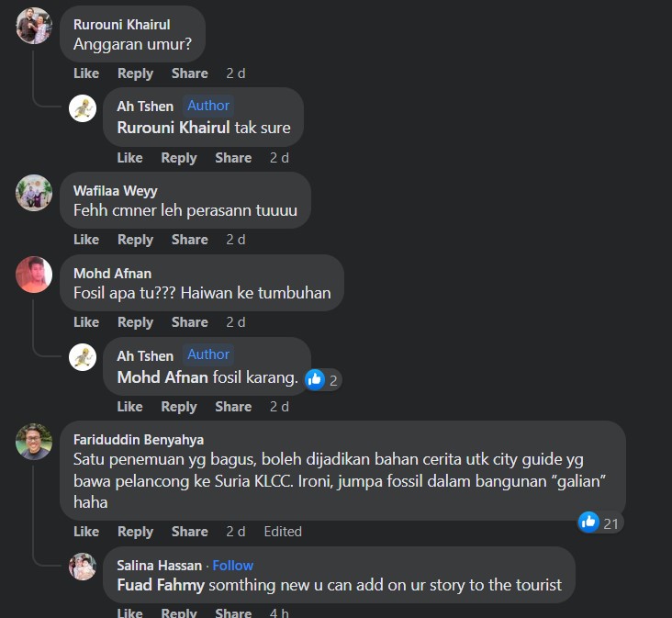Click Wafilaa Weyy's avatar
The width and height of the screenshot is (672, 618).
[x=34, y=192]
